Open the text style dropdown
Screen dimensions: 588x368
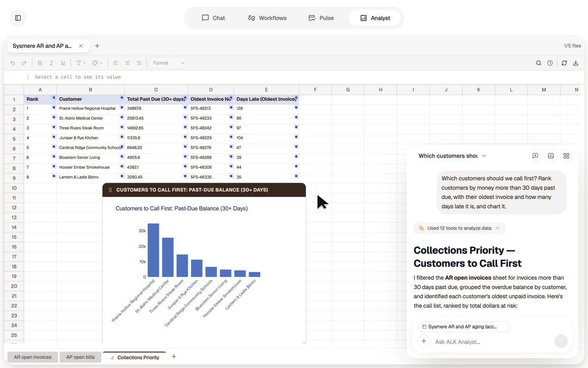(80, 63)
